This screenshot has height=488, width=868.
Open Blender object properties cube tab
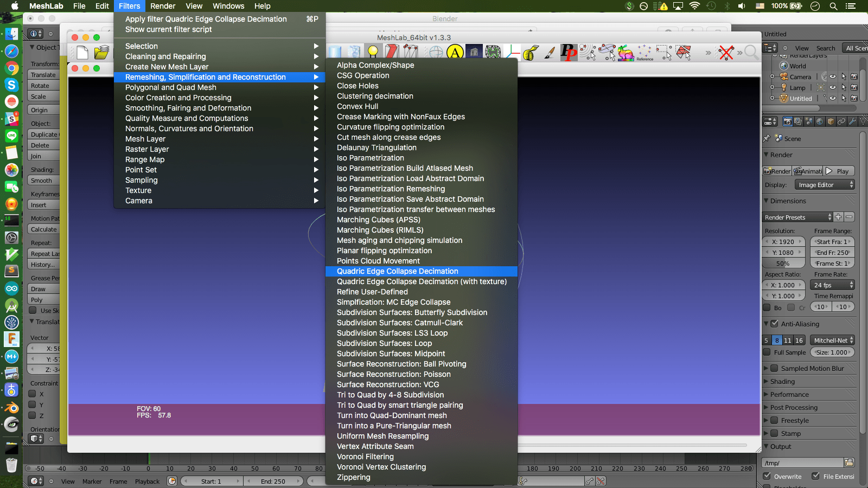pyautogui.click(x=831, y=121)
